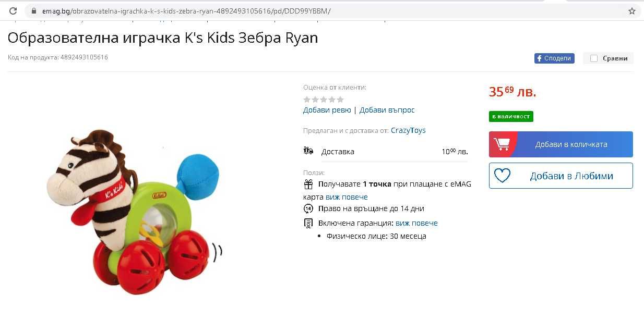
Task: Bookmark this page with the star icon
Action: pyautogui.click(x=632, y=11)
